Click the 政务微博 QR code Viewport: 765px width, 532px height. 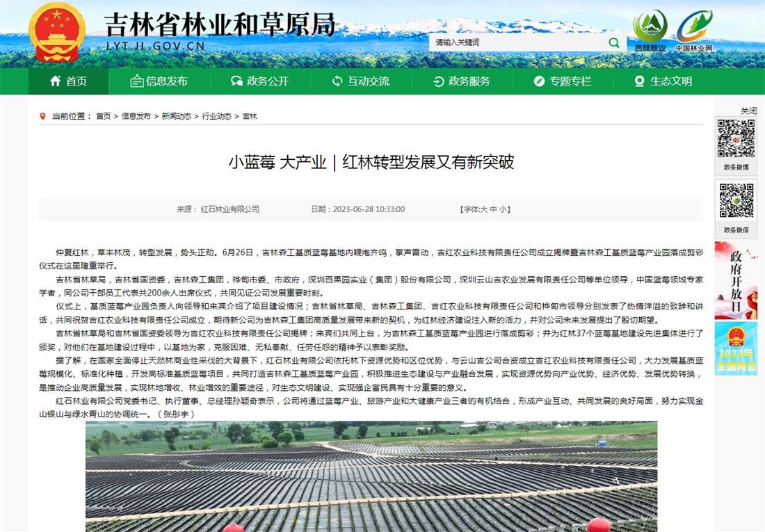click(x=736, y=138)
